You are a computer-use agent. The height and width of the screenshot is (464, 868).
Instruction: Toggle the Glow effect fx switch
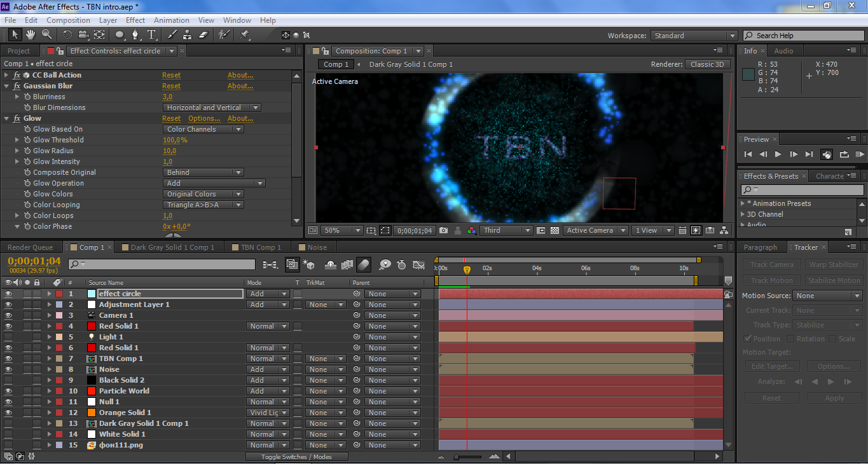pyautogui.click(x=17, y=118)
